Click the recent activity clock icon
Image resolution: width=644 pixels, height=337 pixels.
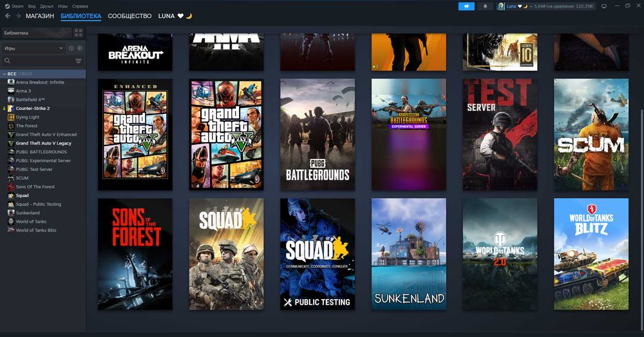point(71,48)
